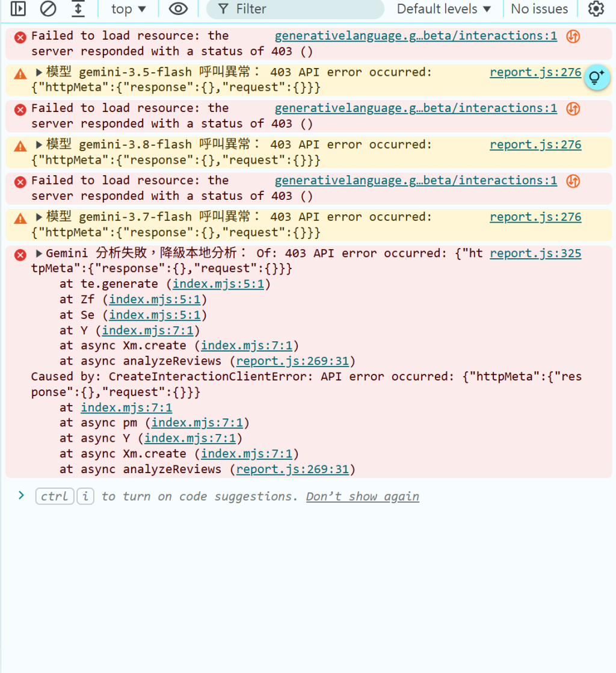Follow index.mjs:7:1 link at async Y

coord(190,438)
